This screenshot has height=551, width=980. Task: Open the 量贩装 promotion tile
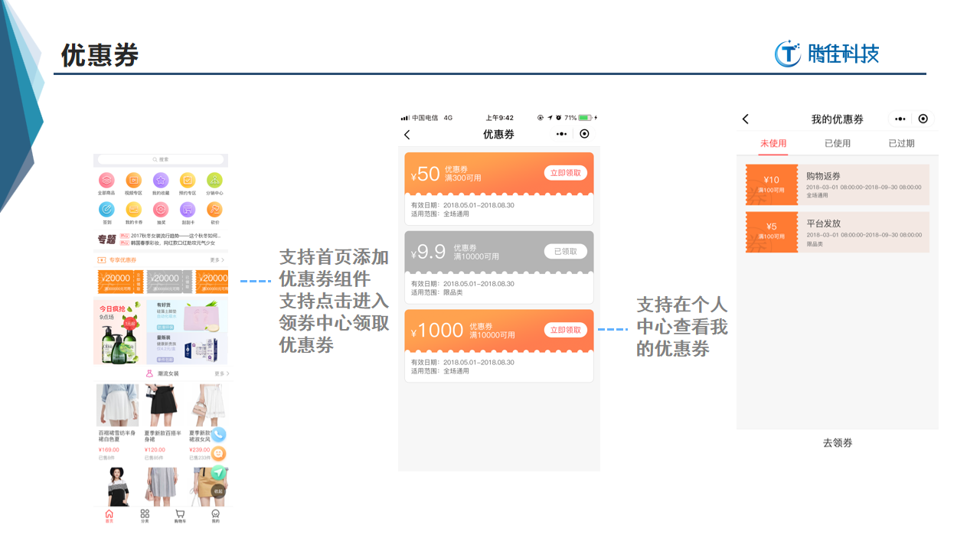pyautogui.click(x=187, y=348)
